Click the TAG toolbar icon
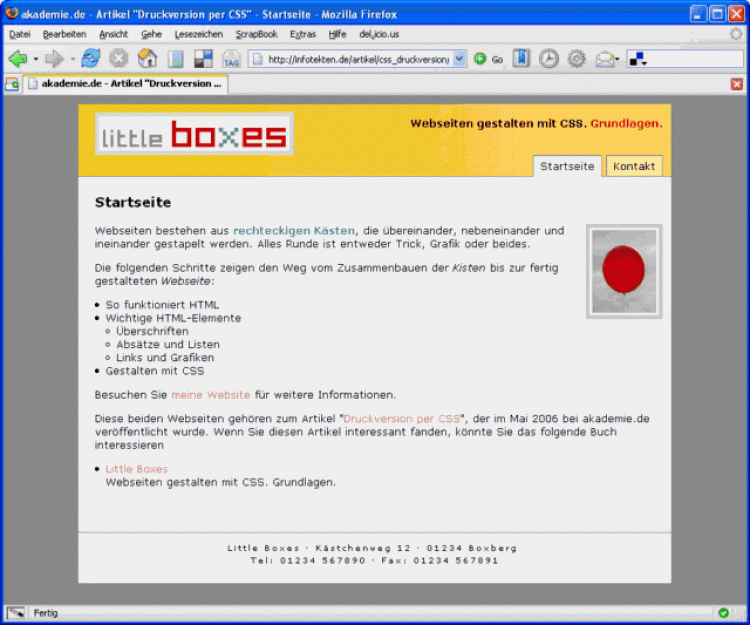 (231, 59)
